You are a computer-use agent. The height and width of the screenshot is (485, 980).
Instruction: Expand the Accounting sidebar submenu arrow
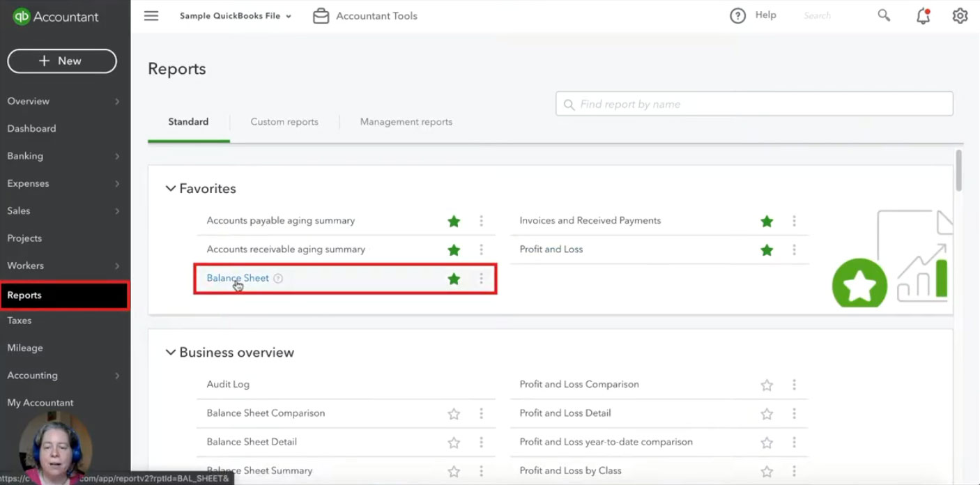[117, 376]
